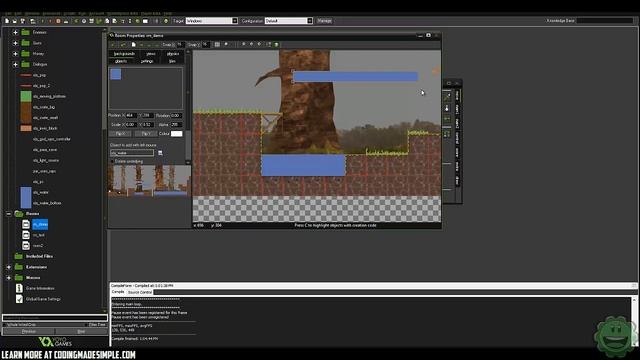
Task: Select room2 in the Rooms folder
Action: pyautogui.click(x=38, y=246)
